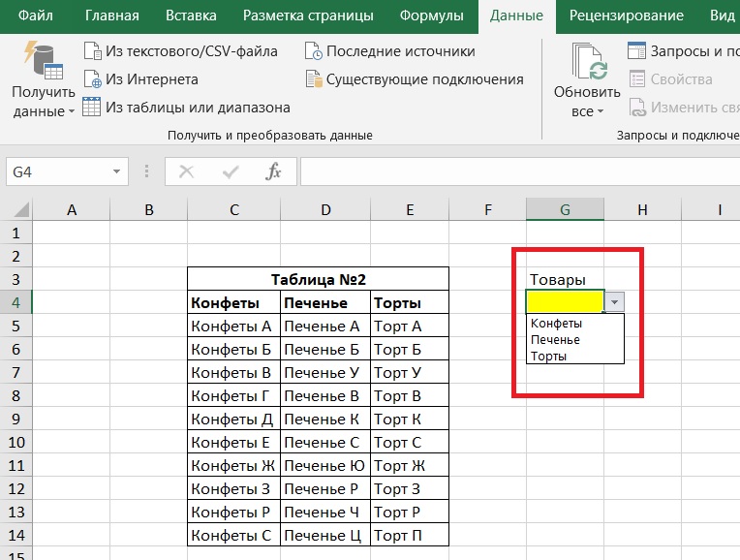Expand the Обновить все dropdown arrow

601,112
